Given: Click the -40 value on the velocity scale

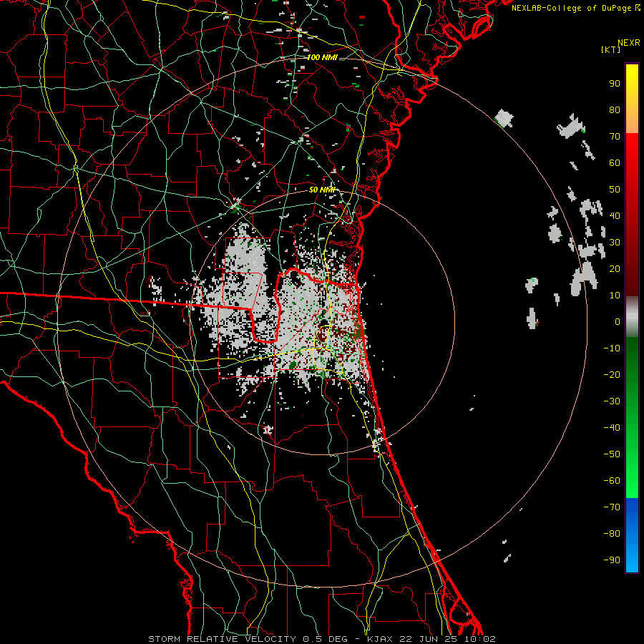Looking at the screenshot, I should 612,428.
